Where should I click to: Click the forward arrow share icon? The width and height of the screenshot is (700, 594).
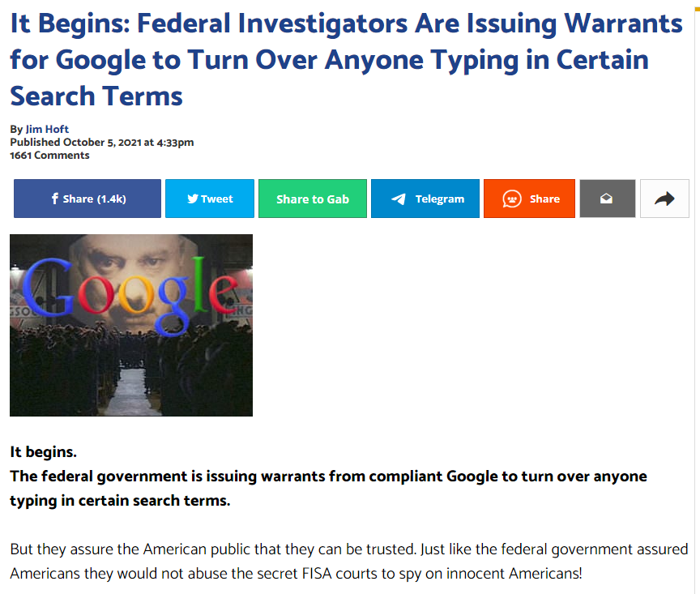pyautogui.click(x=664, y=199)
